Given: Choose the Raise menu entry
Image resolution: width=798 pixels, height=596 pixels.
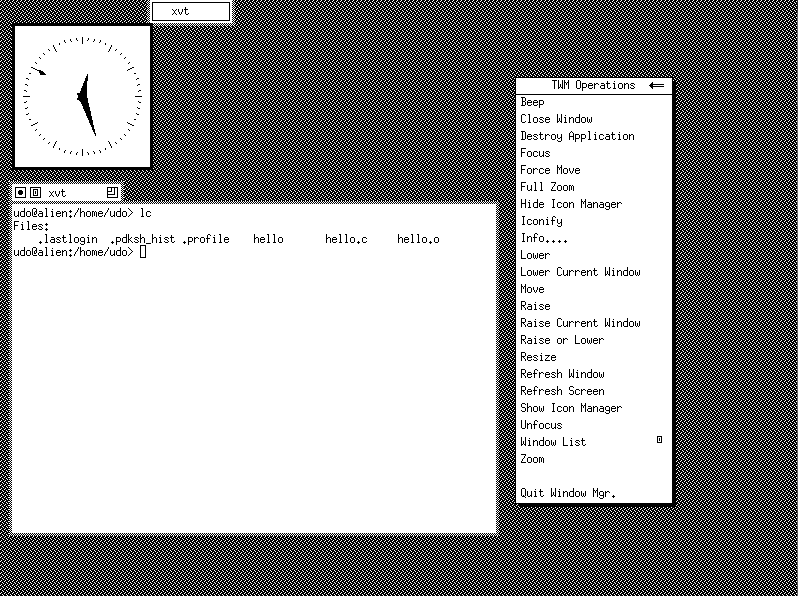Looking at the screenshot, I should [x=594, y=306].
